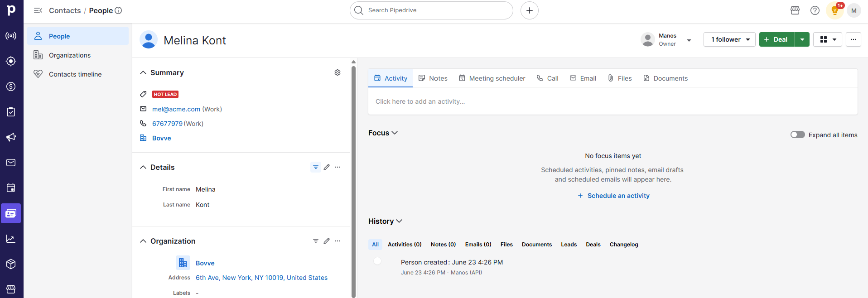
Task: Collapse the Details section
Action: point(143,167)
